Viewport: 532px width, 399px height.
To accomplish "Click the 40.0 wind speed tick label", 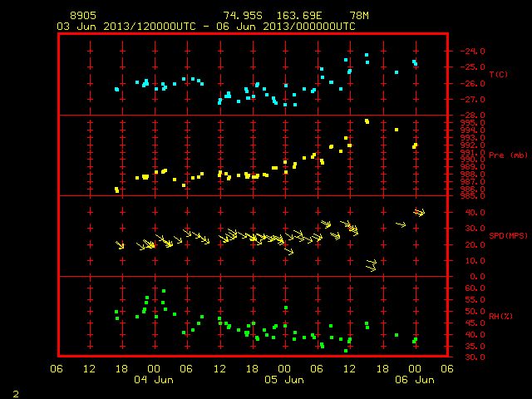I will pos(475,213).
